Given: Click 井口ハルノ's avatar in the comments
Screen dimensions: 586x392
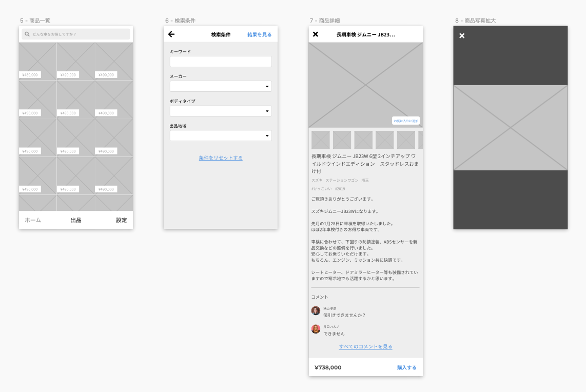Looking at the screenshot, I should pyautogui.click(x=316, y=329).
